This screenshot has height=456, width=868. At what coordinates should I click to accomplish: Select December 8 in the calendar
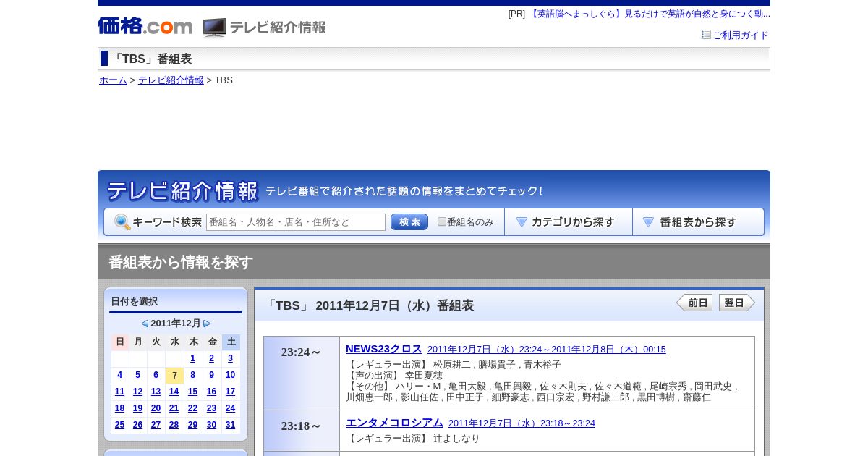(x=192, y=375)
